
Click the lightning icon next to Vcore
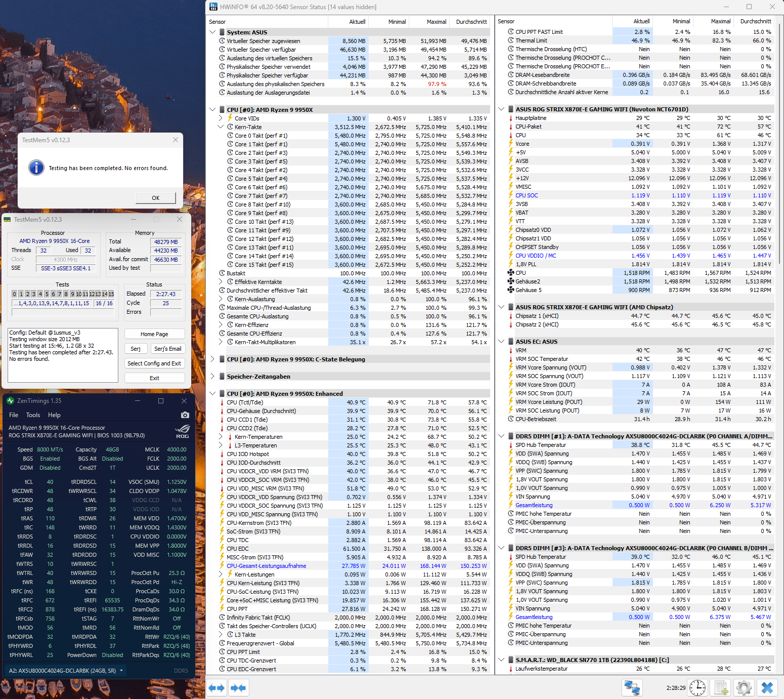(511, 144)
